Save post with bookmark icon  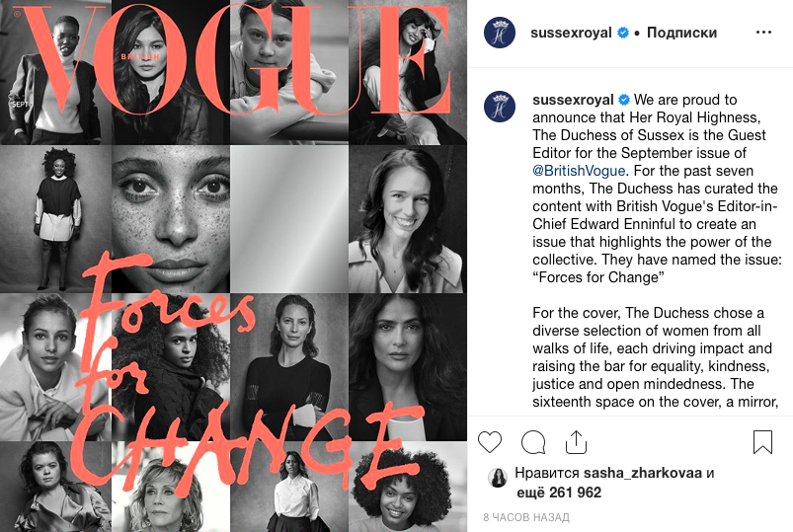(x=762, y=442)
